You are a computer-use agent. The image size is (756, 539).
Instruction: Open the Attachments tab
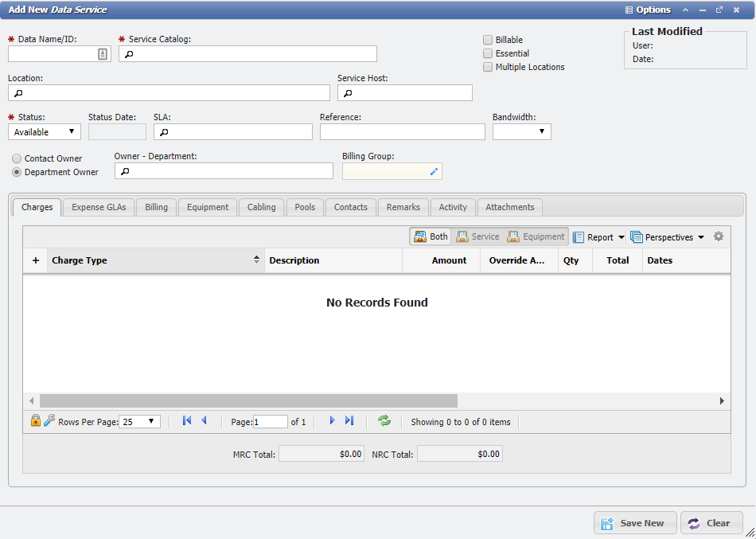point(509,207)
